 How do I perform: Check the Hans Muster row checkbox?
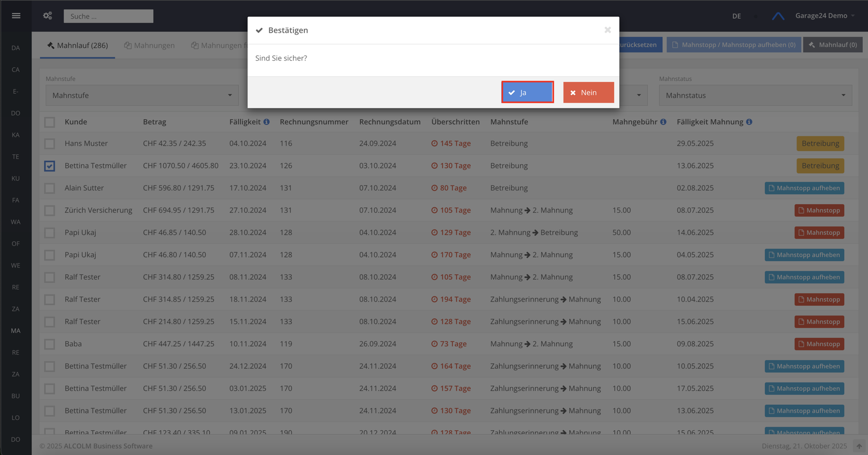(50, 144)
